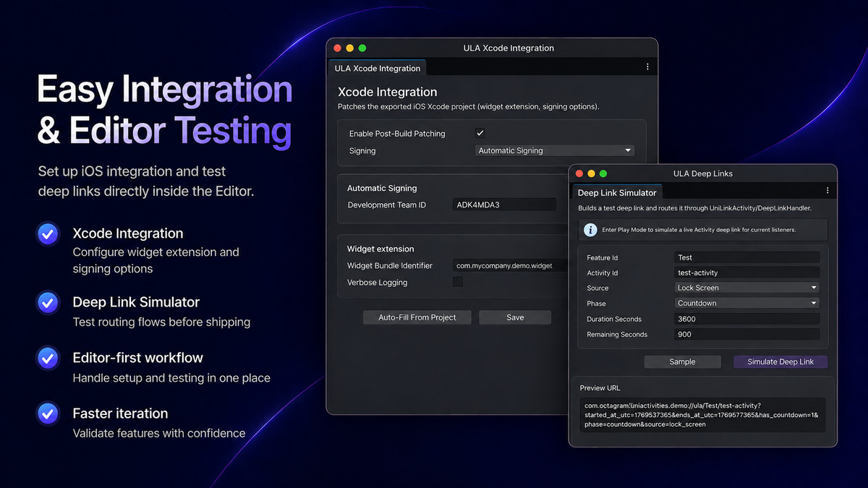Image resolution: width=868 pixels, height=488 pixels.
Task: Maximize the ULA Deep Links window
Action: click(x=603, y=174)
